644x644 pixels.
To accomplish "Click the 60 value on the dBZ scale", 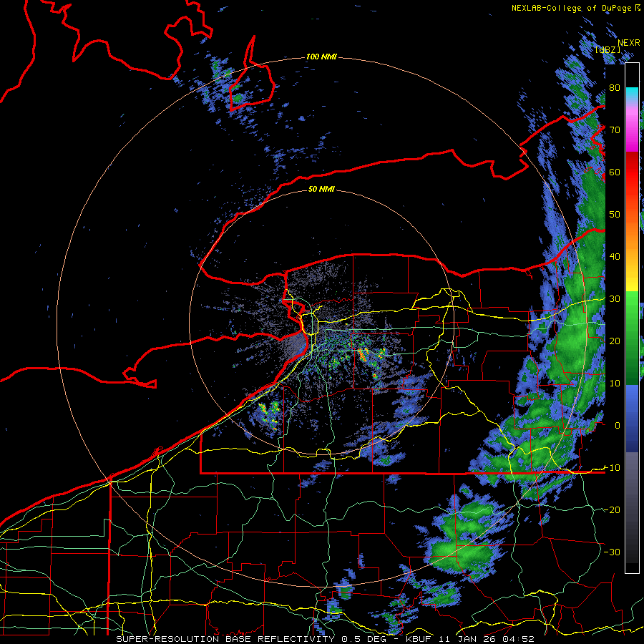I will (615, 172).
